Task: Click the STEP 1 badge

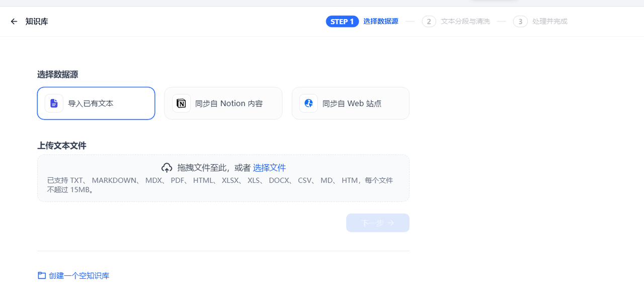Action: 342,22
